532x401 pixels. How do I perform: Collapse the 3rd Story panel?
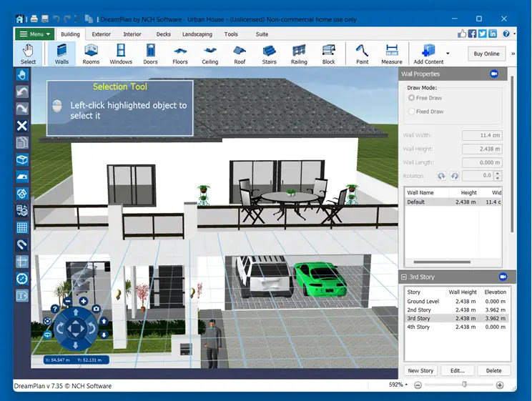pos(404,277)
